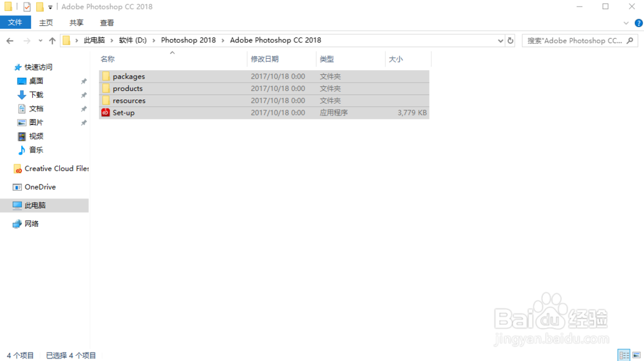Open 桌面 in the sidebar
644x361 pixels.
(x=36, y=81)
